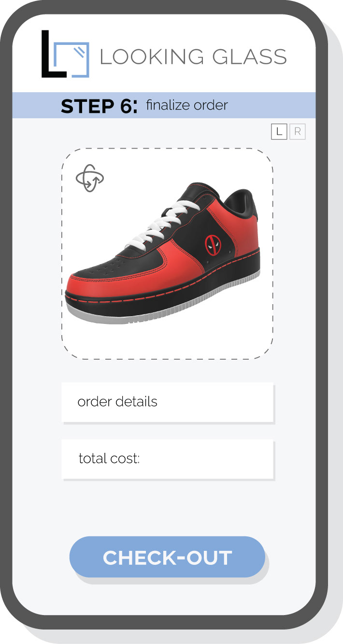Screen dimensions: 343x644
Task: Tap the CHECK-OUT button
Action: pos(167,557)
